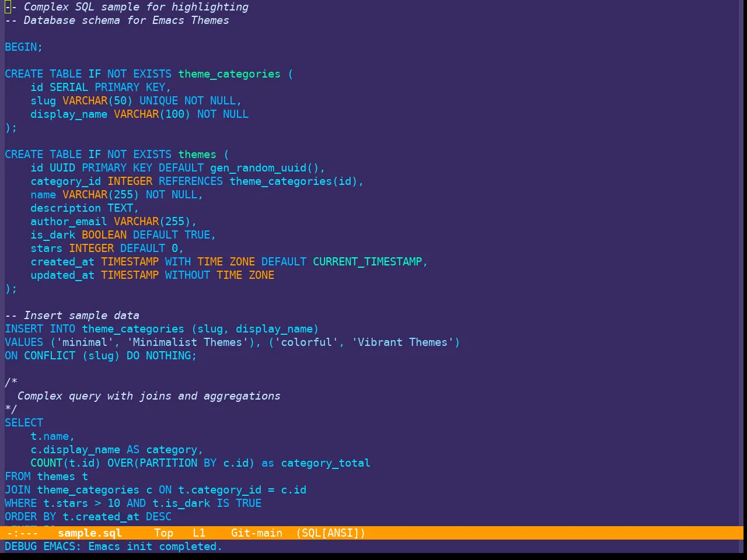Click c.display_name AS category line
Screen dimensions: 747x560
(117, 450)
